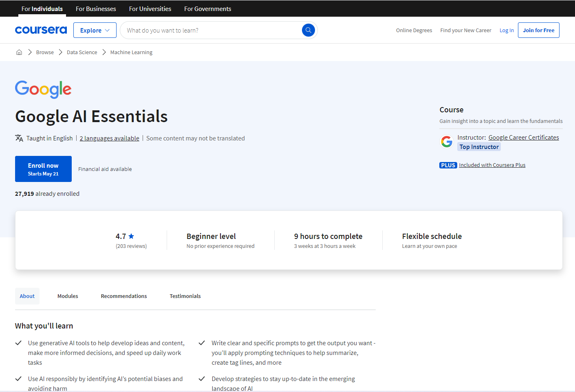Click the 'Beginner level' heading
This screenshot has width=575, height=392.
pos(211,236)
